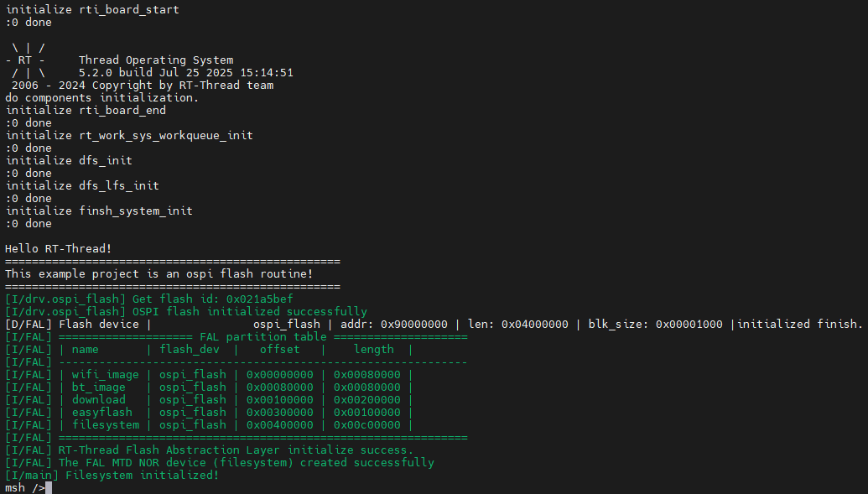Image resolution: width=868 pixels, height=494 pixels.
Task: Click the "Filesystem initialized!" log line
Action: [x=153, y=476]
